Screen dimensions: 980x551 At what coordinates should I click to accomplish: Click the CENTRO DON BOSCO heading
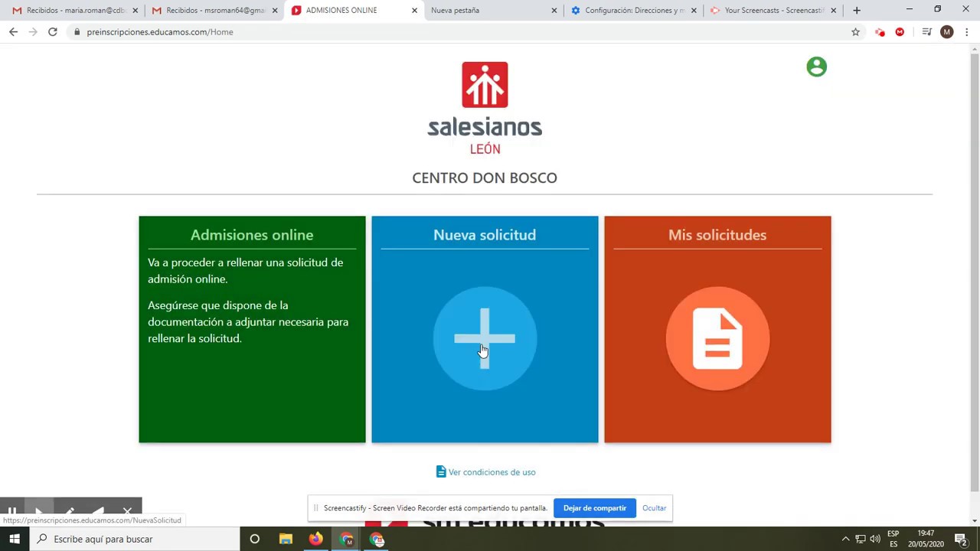(485, 178)
